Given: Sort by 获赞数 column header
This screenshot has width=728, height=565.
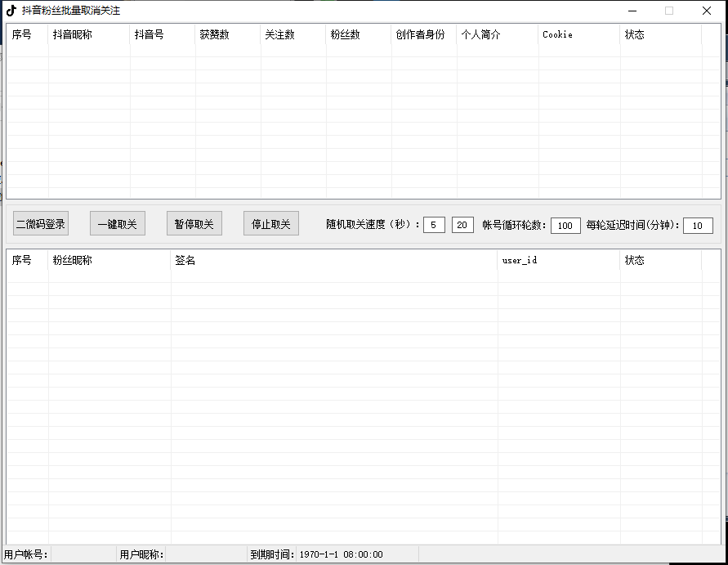Looking at the screenshot, I should click(229, 34).
